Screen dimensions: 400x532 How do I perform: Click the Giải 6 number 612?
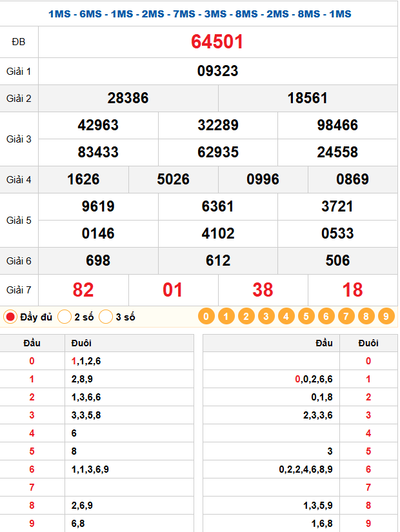(217, 261)
